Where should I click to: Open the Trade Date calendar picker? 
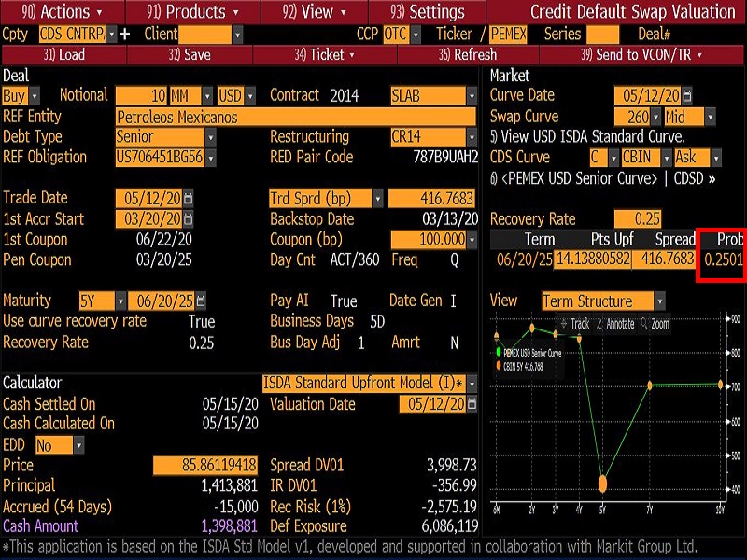point(190,198)
